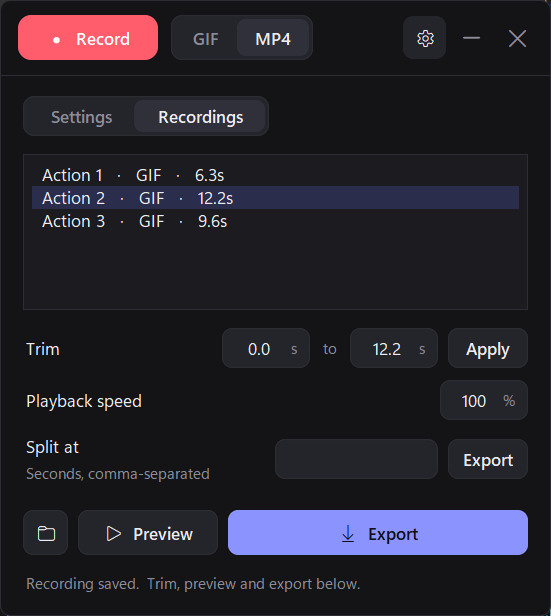The height and width of the screenshot is (616, 551).
Task: Minimize the recorder window
Action: coord(471,38)
